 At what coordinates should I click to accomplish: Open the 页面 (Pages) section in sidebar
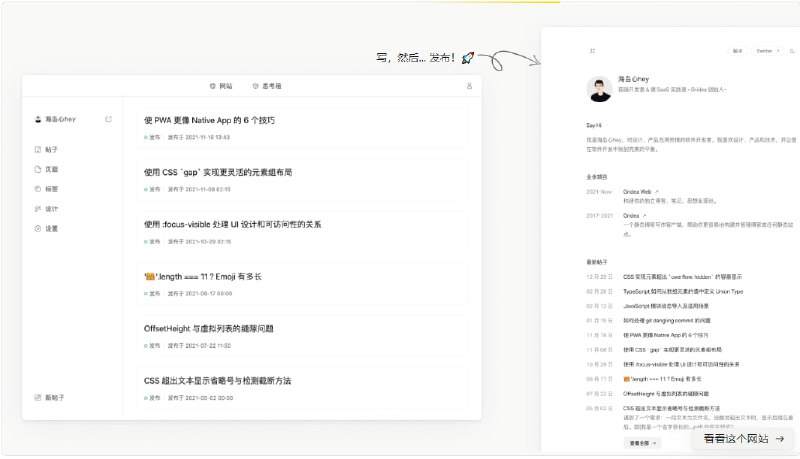(46, 169)
